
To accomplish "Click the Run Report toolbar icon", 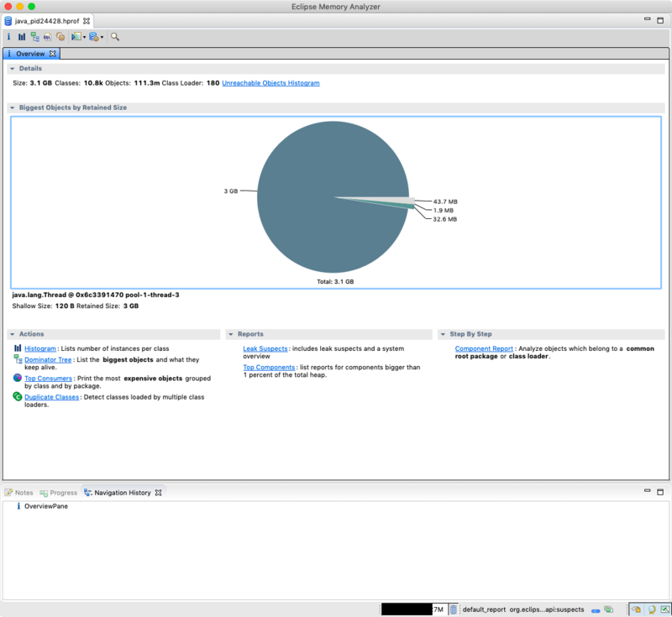I will [x=76, y=37].
